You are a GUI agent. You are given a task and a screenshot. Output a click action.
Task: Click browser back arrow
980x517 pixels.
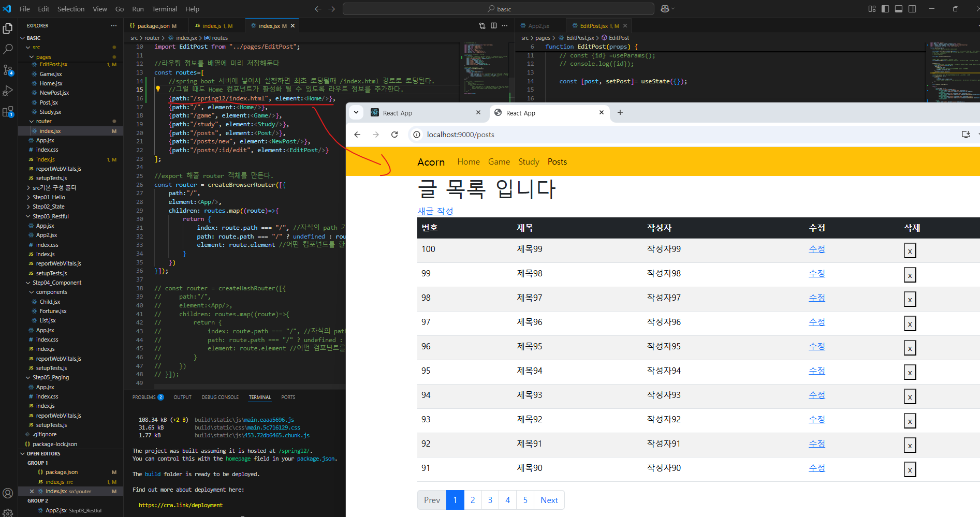click(x=357, y=135)
